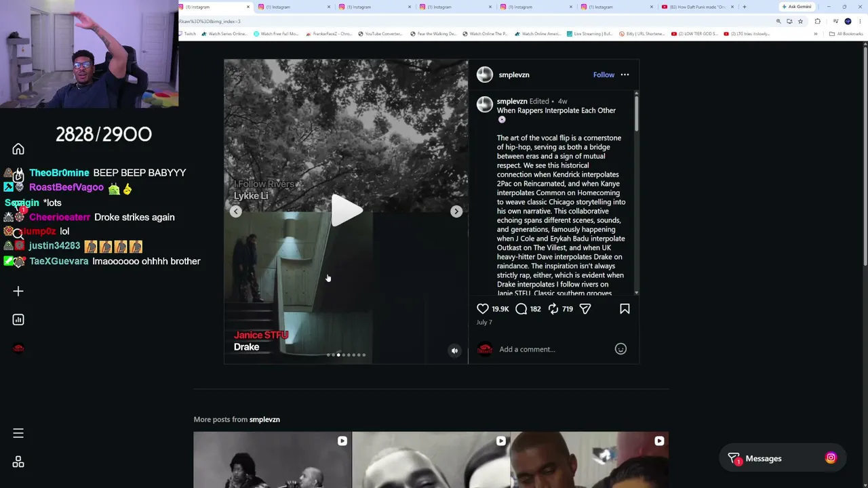
Task: Click smplevzn's avatar in the post header
Action: [485, 75]
